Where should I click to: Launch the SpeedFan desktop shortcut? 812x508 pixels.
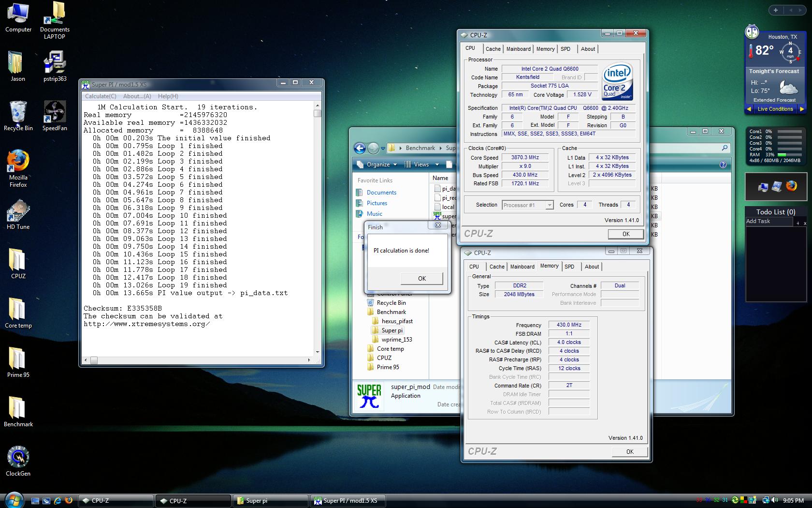[x=55, y=116]
